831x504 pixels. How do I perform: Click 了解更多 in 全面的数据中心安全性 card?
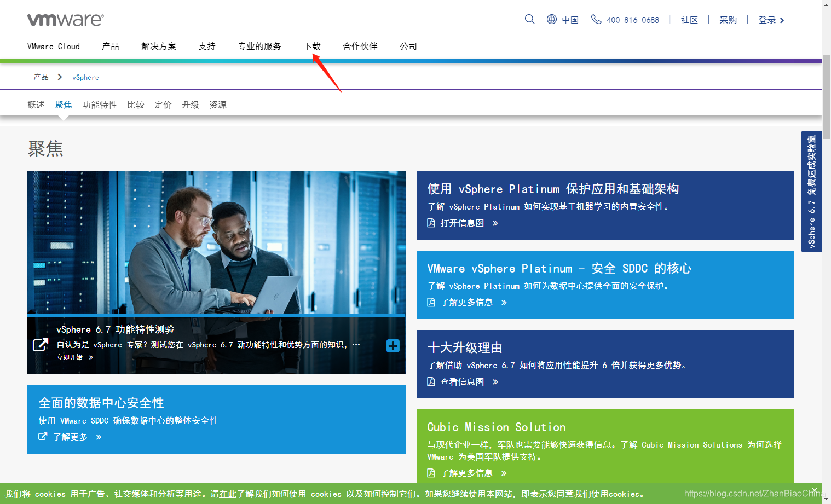point(70,437)
